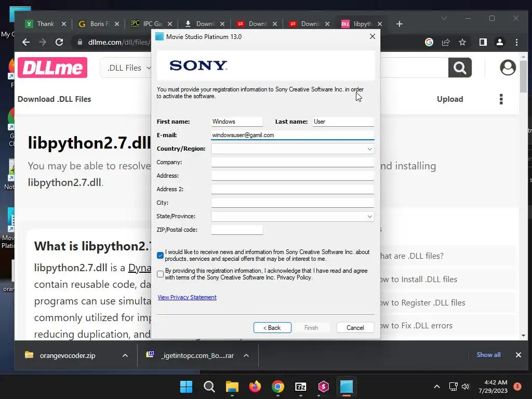
Task: Open the DLLme vertical dots menu
Action: [501, 99]
